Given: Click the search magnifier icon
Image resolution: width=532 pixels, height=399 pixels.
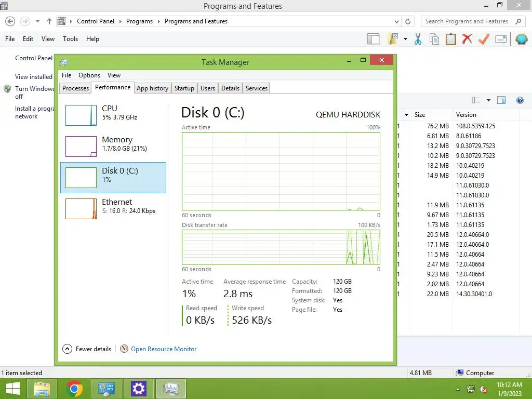Looking at the screenshot, I should tap(518, 21).
